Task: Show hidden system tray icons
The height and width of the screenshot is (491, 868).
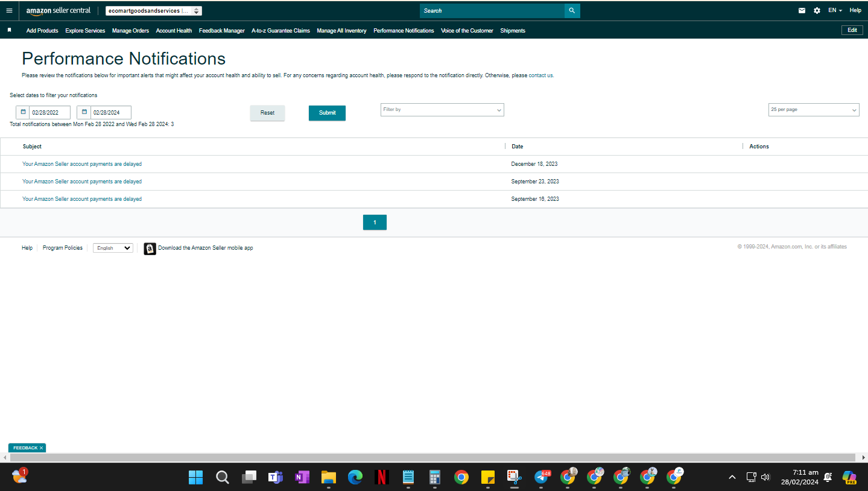Action: tap(732, 477)
